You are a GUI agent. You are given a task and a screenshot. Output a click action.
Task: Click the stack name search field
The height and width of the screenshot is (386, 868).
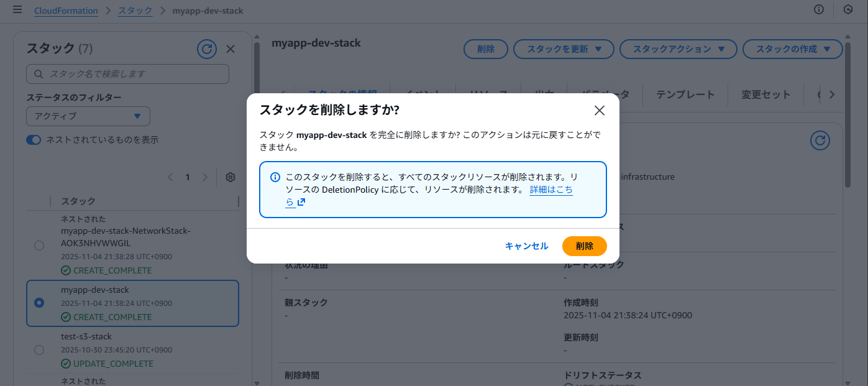coord(127,73)
